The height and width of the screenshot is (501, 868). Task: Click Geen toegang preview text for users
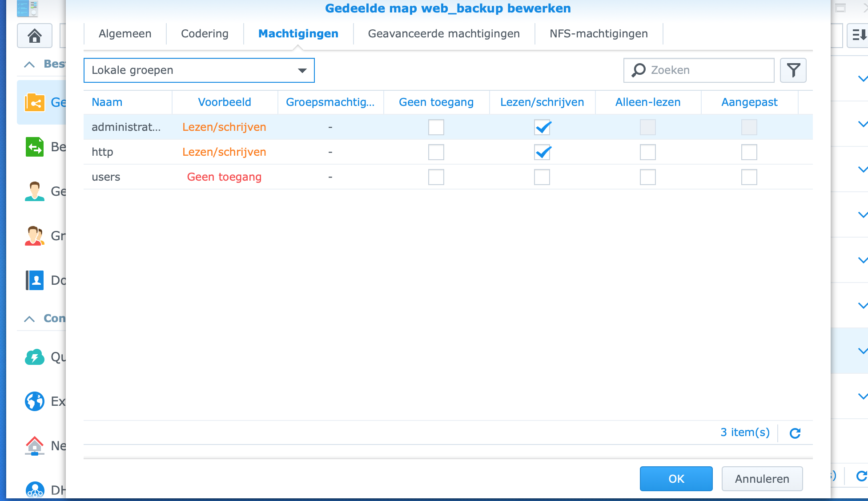pos(224,177)
